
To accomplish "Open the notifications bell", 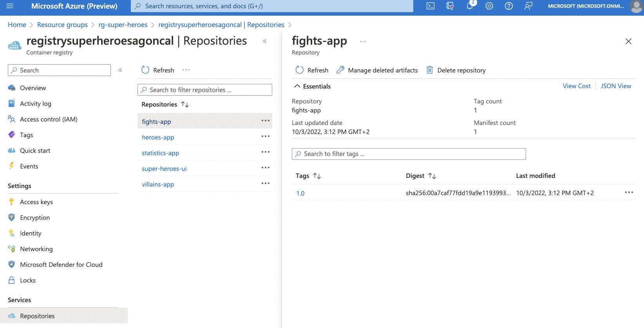I will (470, 6).
